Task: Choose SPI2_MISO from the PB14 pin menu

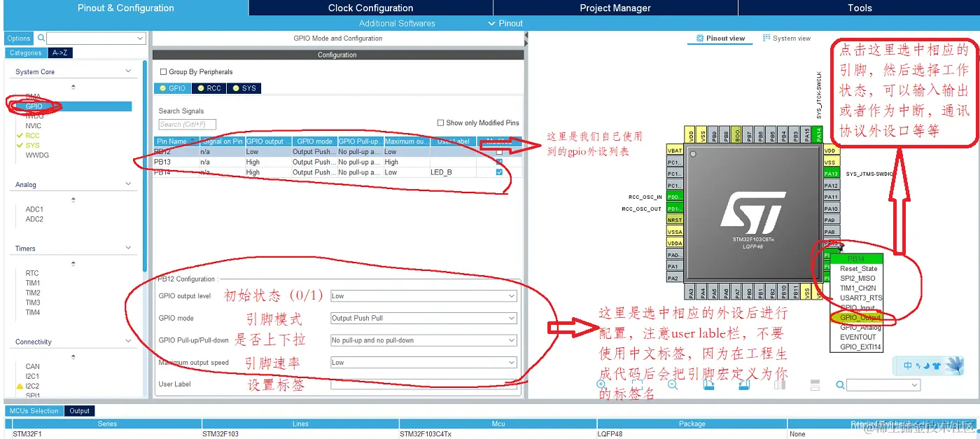Action: [x=857, y=278]
